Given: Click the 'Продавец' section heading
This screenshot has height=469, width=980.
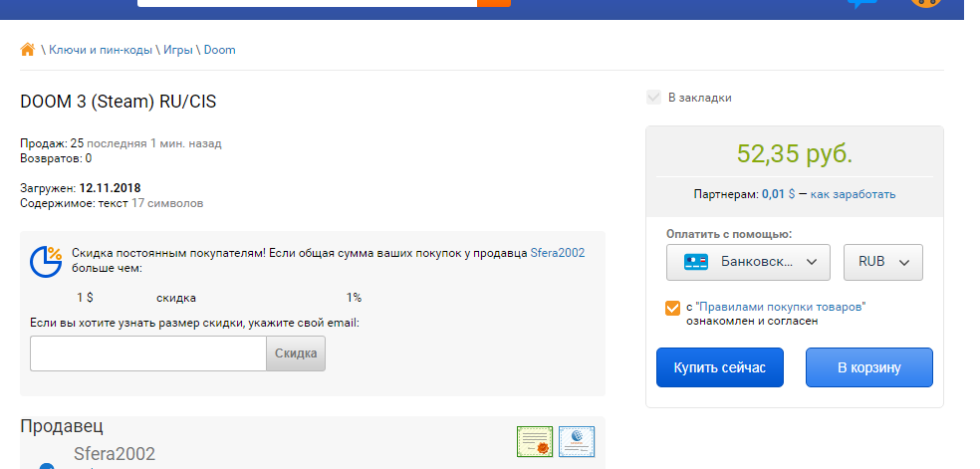Looking at the screenshot, I should click(x=62, y=426).
